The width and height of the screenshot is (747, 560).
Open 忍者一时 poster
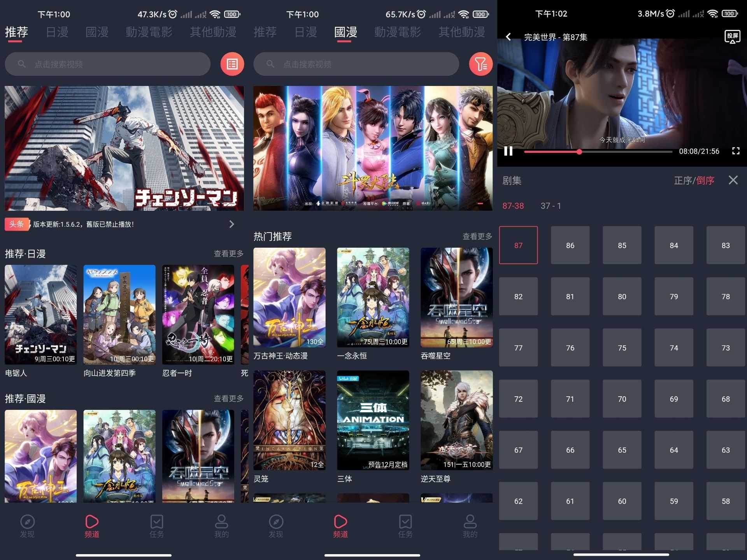click(x=198, y=315)
